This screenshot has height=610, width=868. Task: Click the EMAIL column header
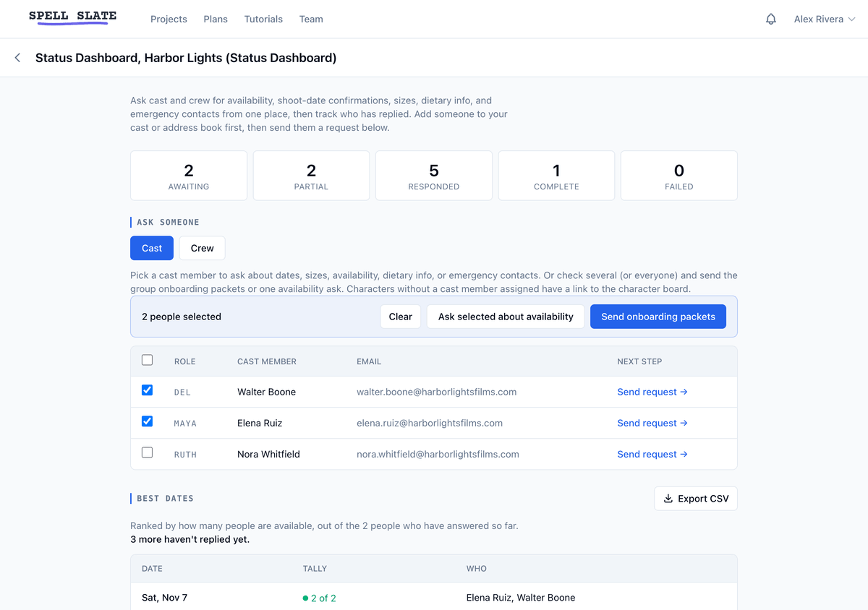coord(369,361)
